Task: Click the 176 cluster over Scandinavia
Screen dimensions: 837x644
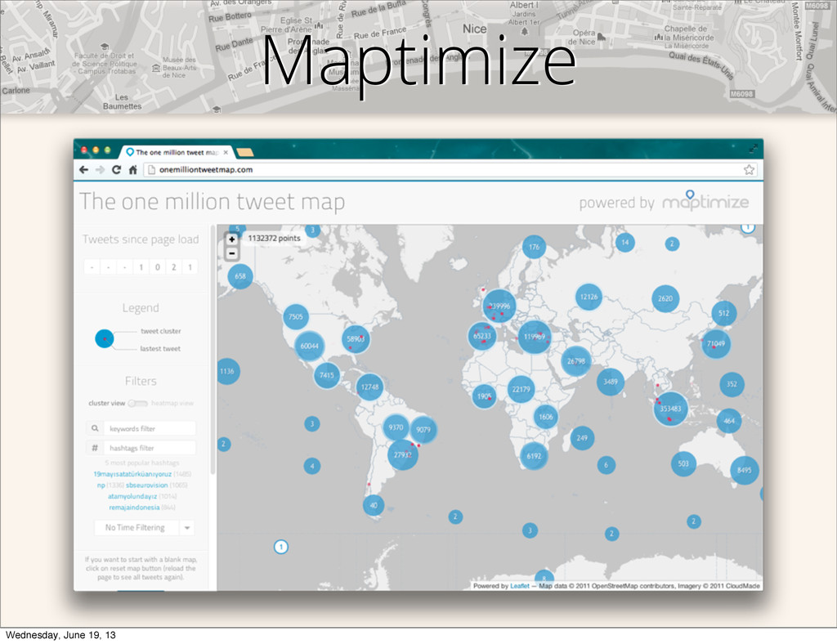Action: [x=534, y=247]
